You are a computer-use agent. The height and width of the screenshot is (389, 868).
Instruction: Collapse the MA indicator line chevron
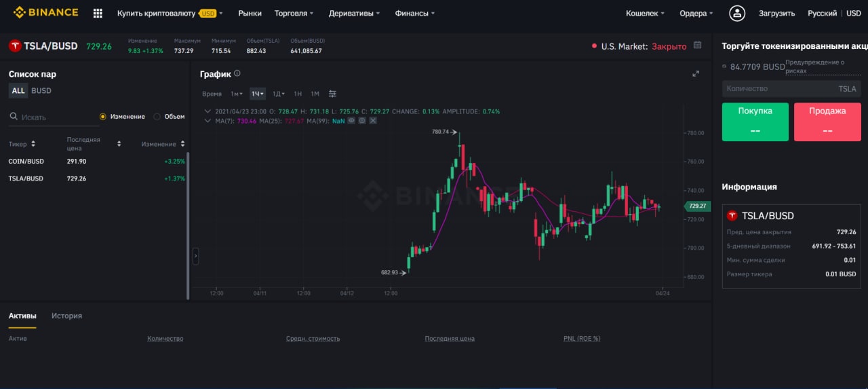tap(208, 120)
